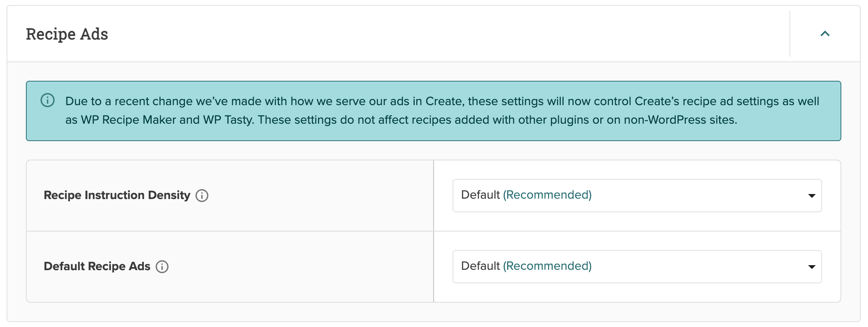Click the word "Default" in Default Recipe Ads select

click(480, 266)
